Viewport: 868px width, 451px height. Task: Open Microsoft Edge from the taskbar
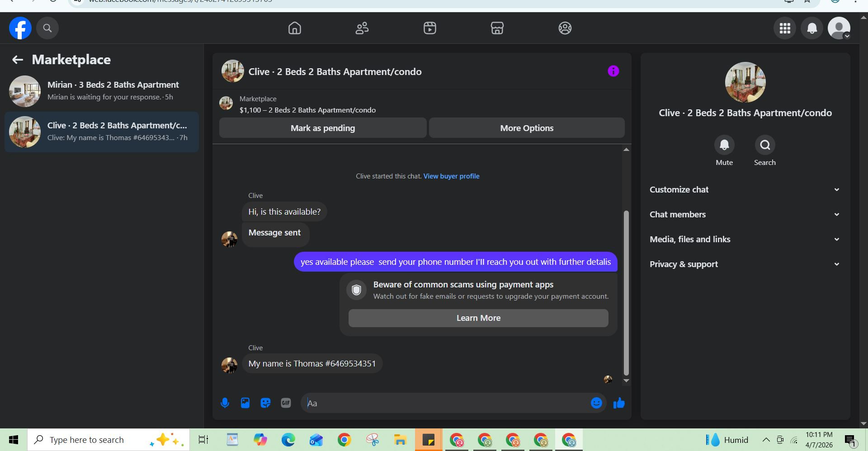pos(288,440)
